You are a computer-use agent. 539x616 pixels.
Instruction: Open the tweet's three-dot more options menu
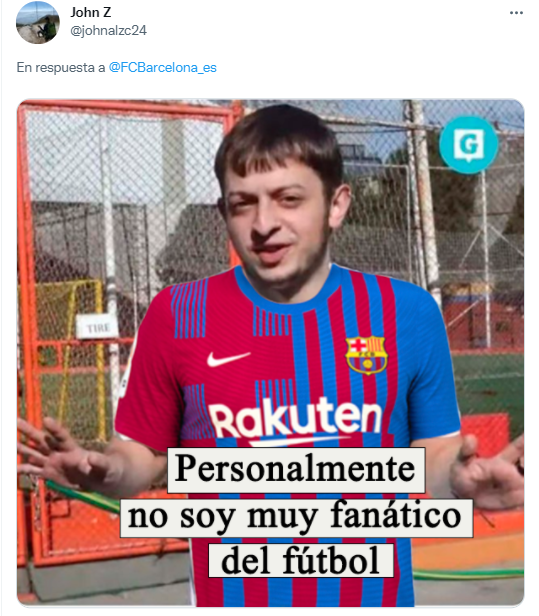tap(516, 13)
